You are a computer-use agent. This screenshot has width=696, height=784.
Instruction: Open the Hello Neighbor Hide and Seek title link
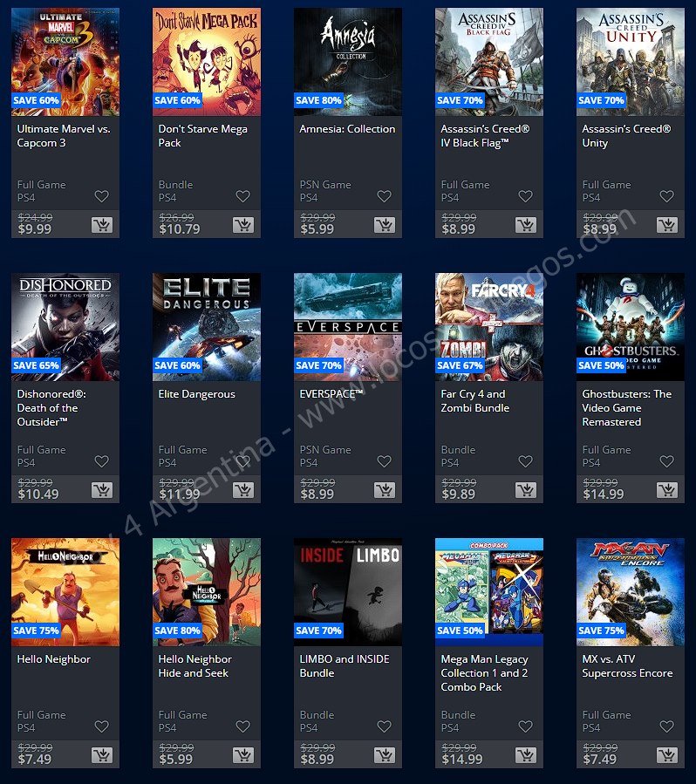195,666
